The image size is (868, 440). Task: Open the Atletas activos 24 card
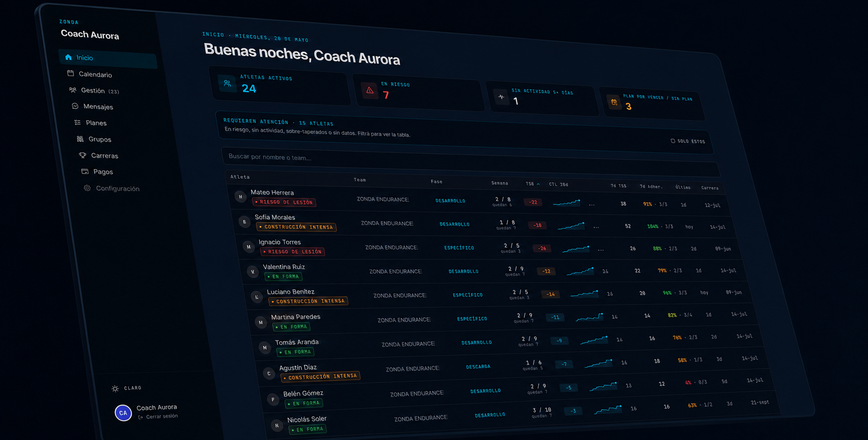point(280,85)
